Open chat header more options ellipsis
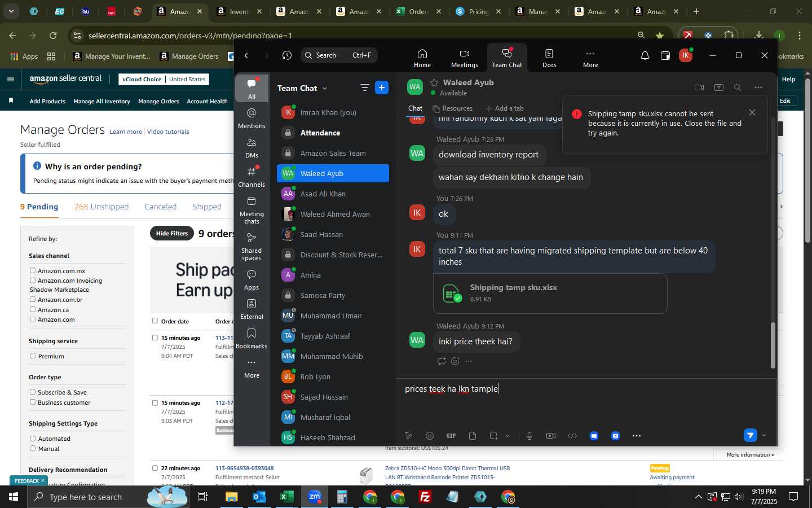 pos(758,87)
